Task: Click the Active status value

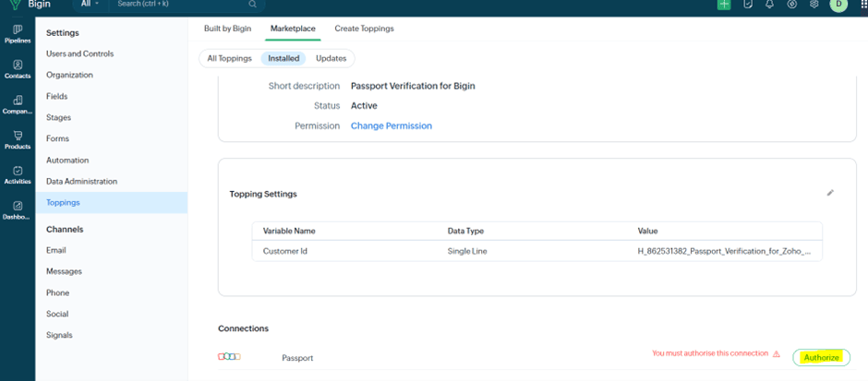Action: [x=364, y=105]
